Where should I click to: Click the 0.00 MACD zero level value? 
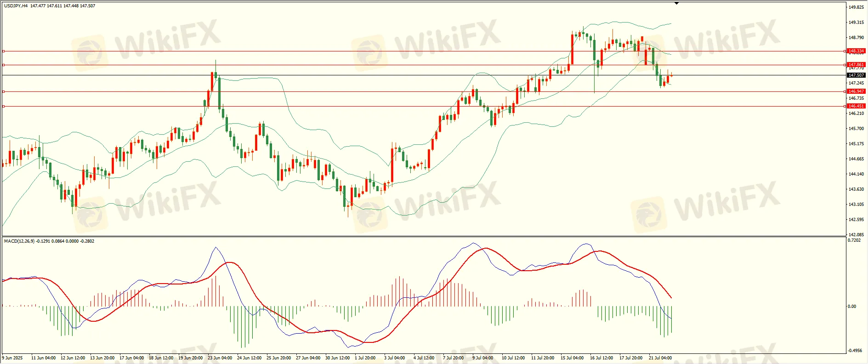(x=852, y=307)
